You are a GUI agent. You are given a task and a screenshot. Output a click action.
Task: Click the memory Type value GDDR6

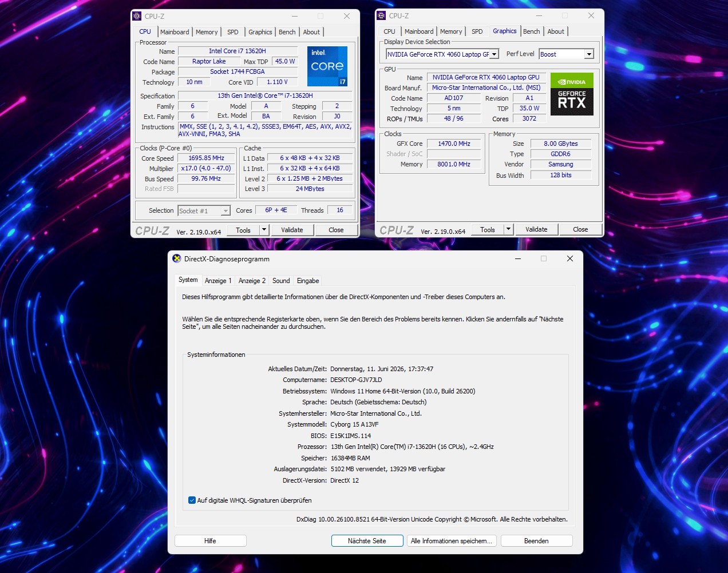pyautogui.click(x=561, y=154)
